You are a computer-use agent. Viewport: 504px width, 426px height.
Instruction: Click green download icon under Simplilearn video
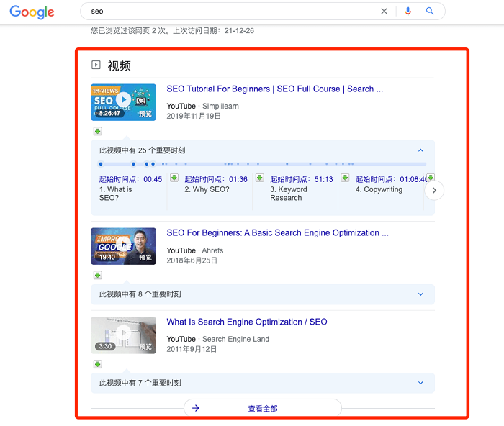98,131
